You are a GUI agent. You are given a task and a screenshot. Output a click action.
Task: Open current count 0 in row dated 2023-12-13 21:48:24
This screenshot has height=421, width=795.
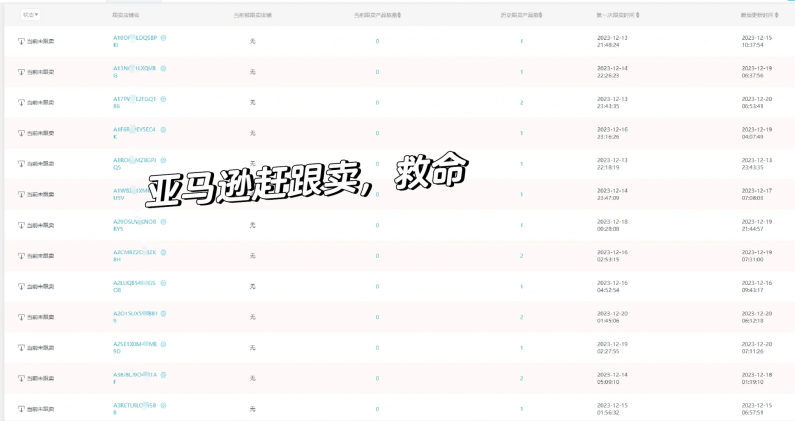377,41
